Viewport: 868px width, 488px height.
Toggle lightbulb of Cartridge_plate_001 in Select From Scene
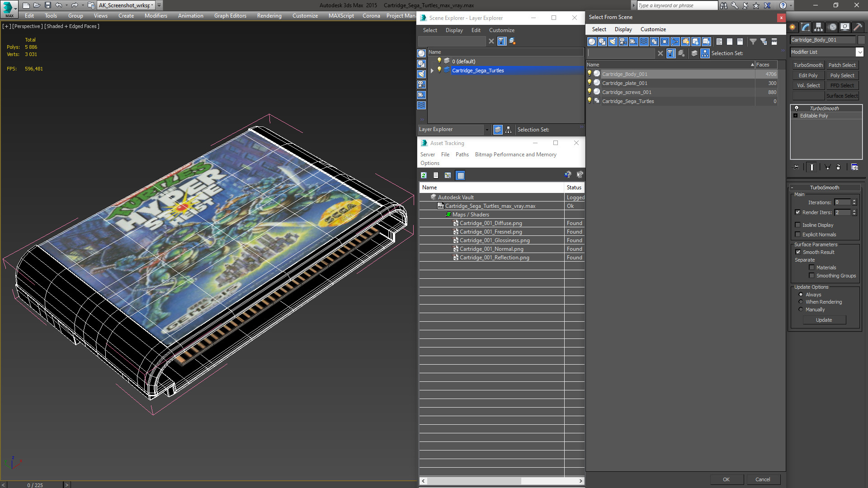point(589,83)
